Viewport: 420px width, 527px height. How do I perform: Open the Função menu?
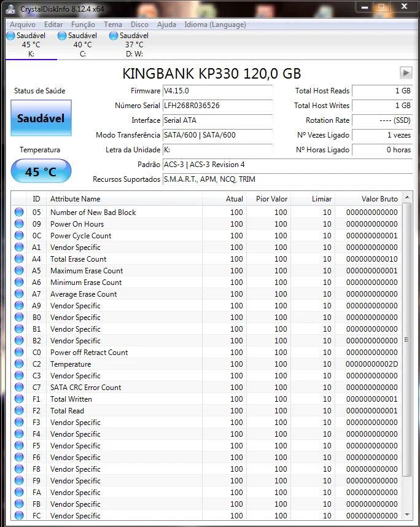click(83, 25)
